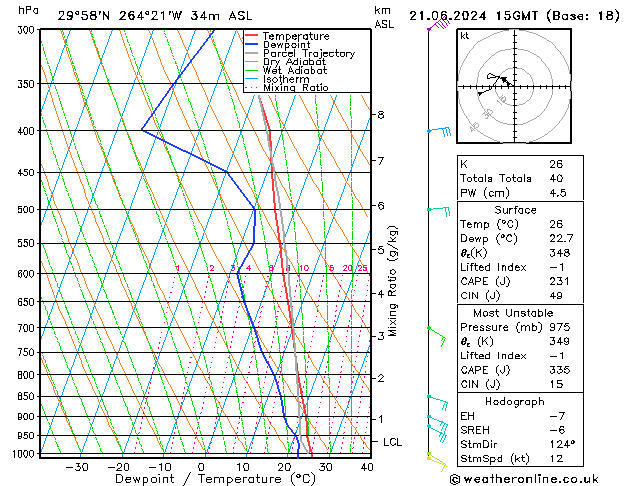Click the mixing ratio label 25
This screenshot has width=629, height=486.
pos(362,268)
